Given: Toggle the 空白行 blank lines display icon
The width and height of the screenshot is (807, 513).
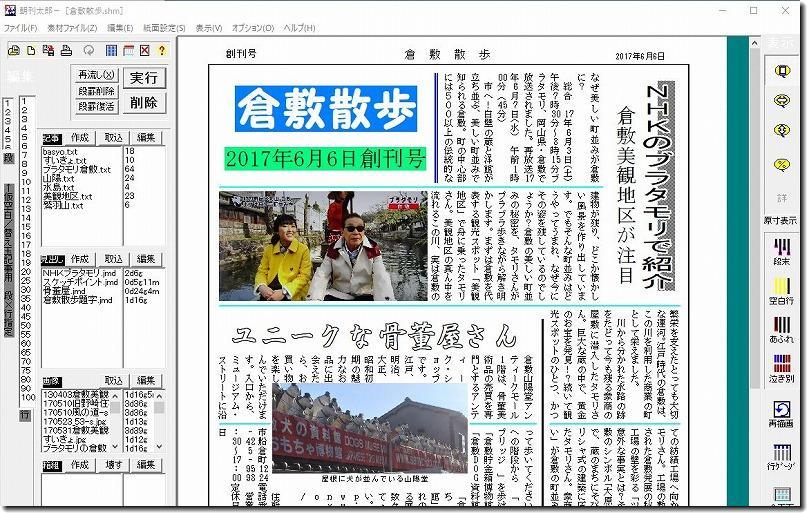Looking at the screenshot, I should pyautogui.click(x=781, y=291).
